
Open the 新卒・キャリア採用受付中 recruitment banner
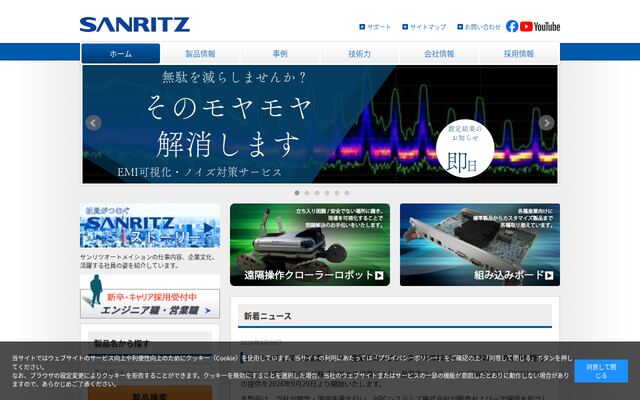(150, 297)
